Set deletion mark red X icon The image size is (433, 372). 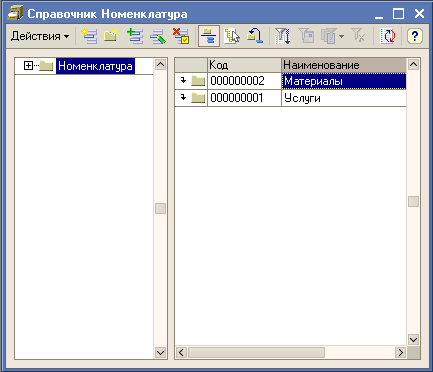[181, 36]
